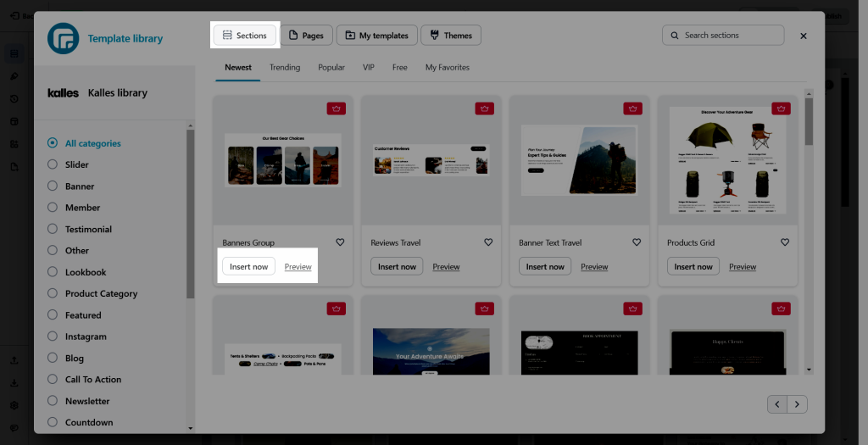Select the Lookbook category radio
Screen dimensions: 868x445
coord(53,272)
